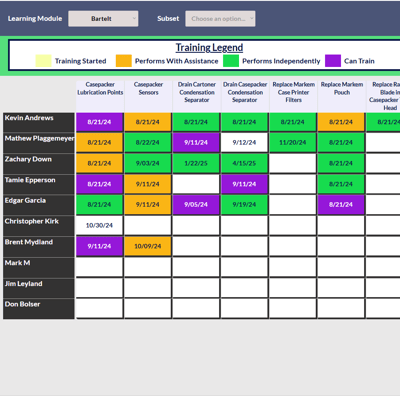Click Mark M's empty Casepacker Sensors cell
400x396 pixels.
pyautogui.click(x=148, y=267)
